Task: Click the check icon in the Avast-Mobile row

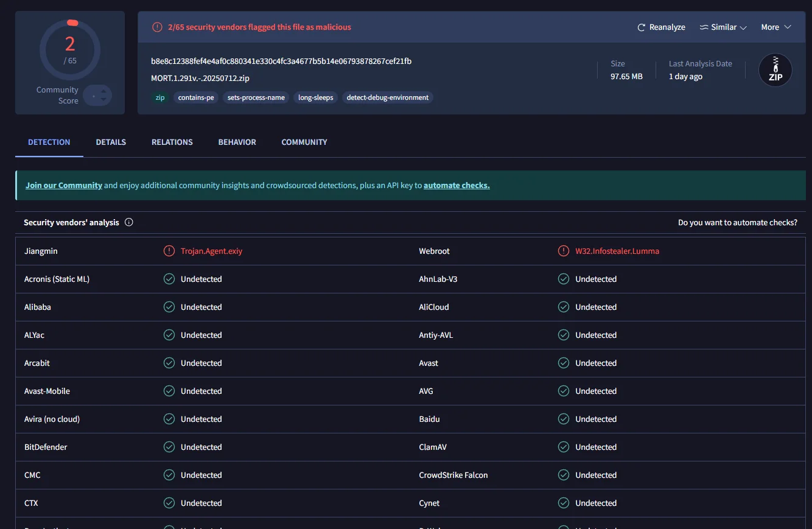Action: [x=169, y=391]
